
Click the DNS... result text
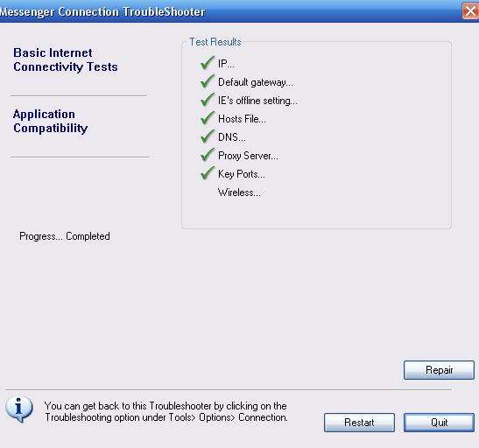coord(231,137)
